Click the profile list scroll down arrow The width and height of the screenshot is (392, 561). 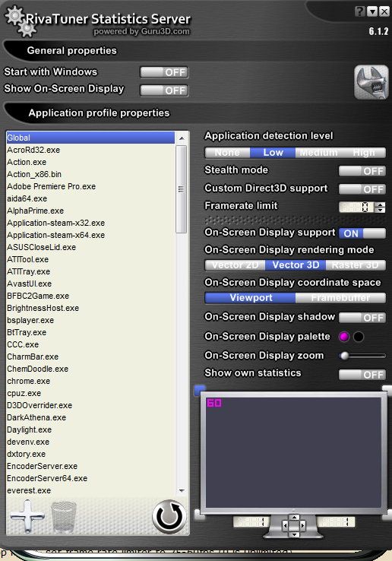click(x=182, y=491)
